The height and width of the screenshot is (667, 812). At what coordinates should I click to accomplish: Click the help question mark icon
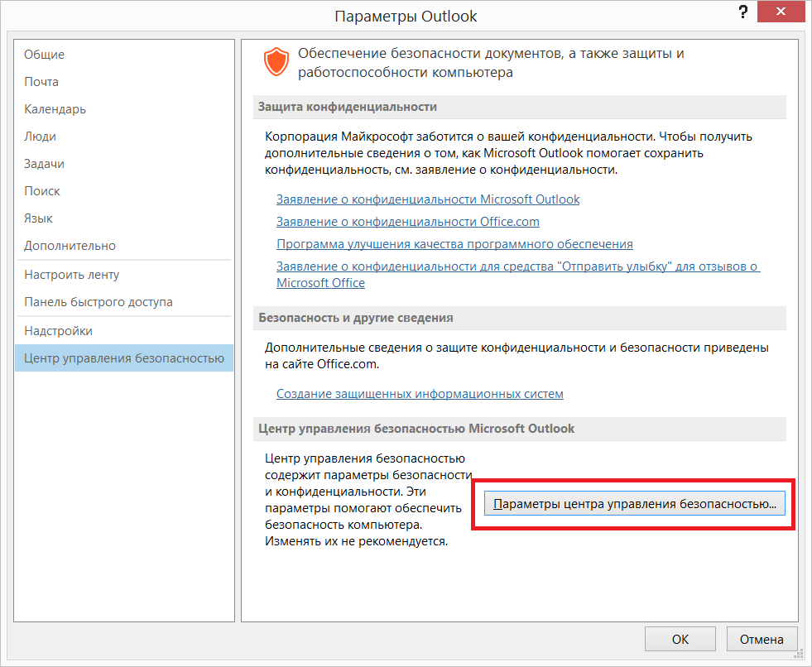(743, 12)
